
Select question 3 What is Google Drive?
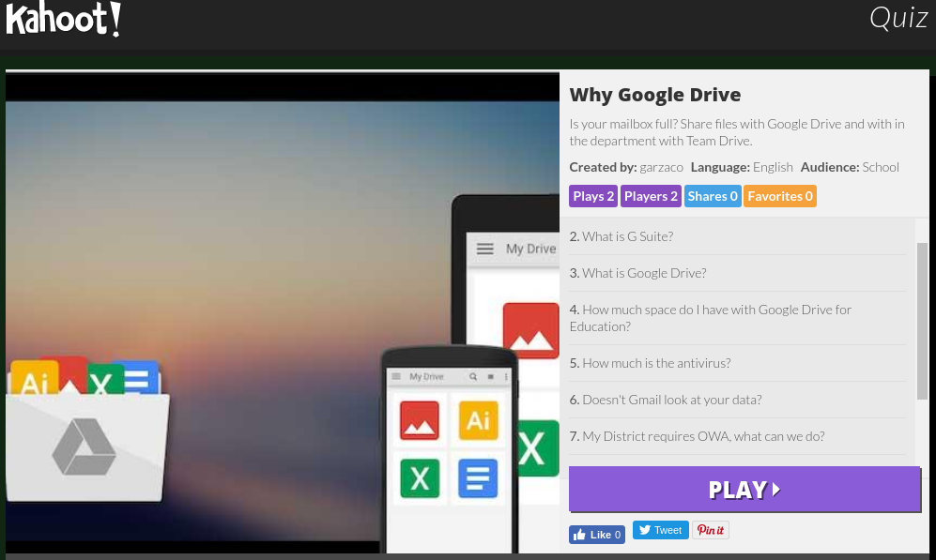click(x=737, y=273)
